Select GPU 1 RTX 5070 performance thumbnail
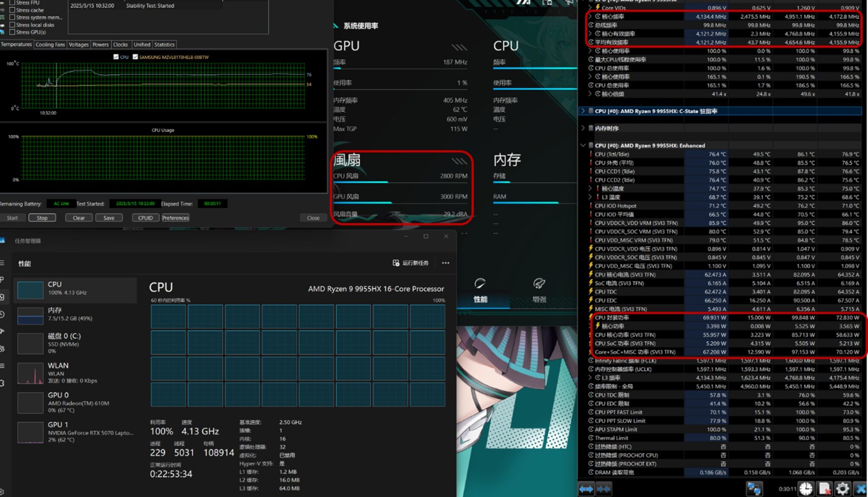This screenshot has width=868, height=497. (31, 432)
